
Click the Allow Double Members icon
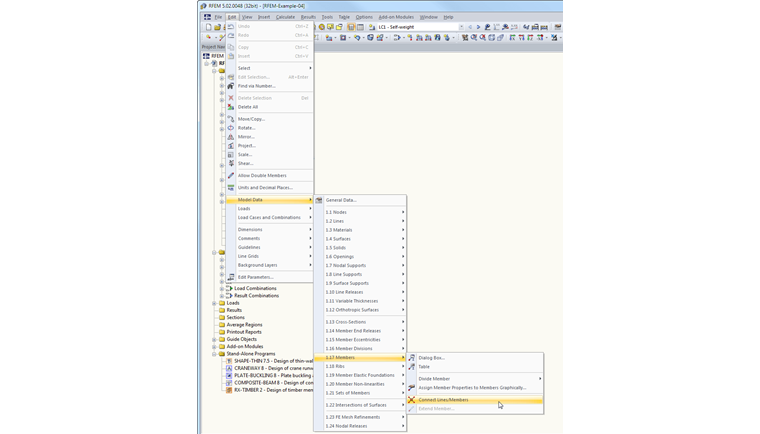click(x=231, y=176)
